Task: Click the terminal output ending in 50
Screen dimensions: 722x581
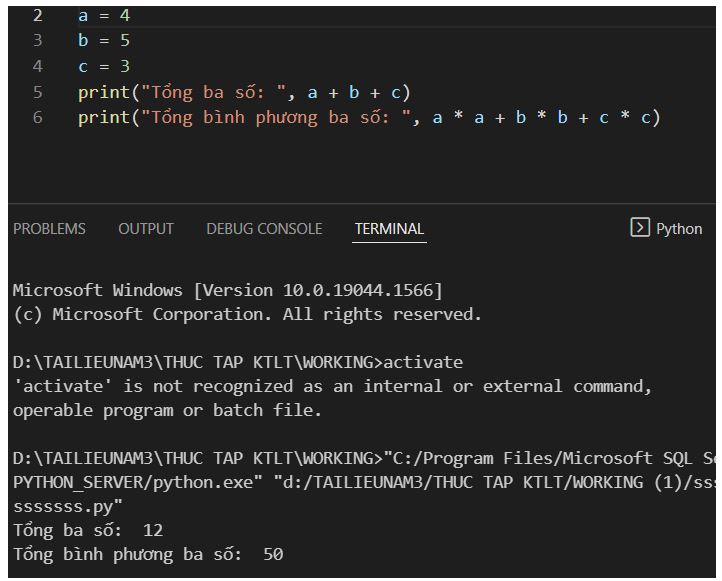Action: [148, 554]
